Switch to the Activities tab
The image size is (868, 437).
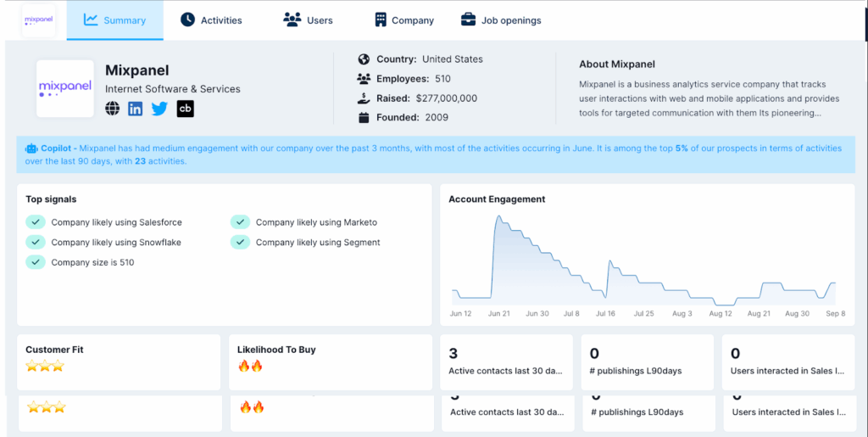click(x=211, y=20)
